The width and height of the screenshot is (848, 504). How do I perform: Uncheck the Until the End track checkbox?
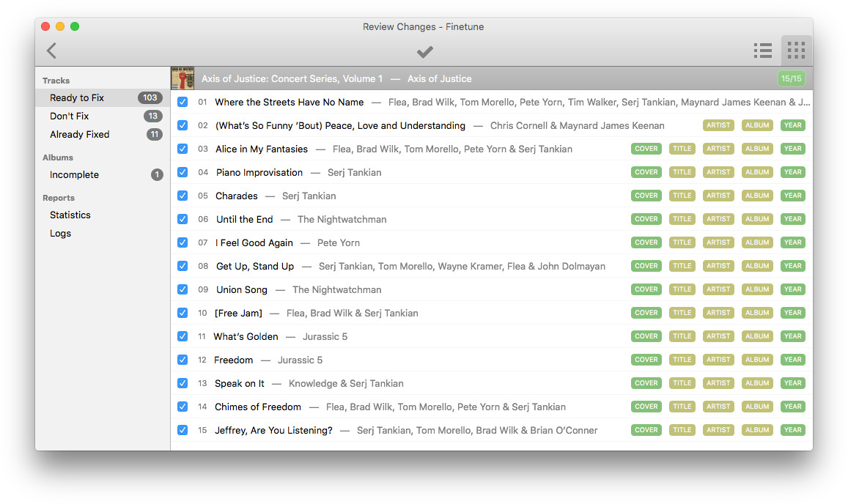coord(182,219)
